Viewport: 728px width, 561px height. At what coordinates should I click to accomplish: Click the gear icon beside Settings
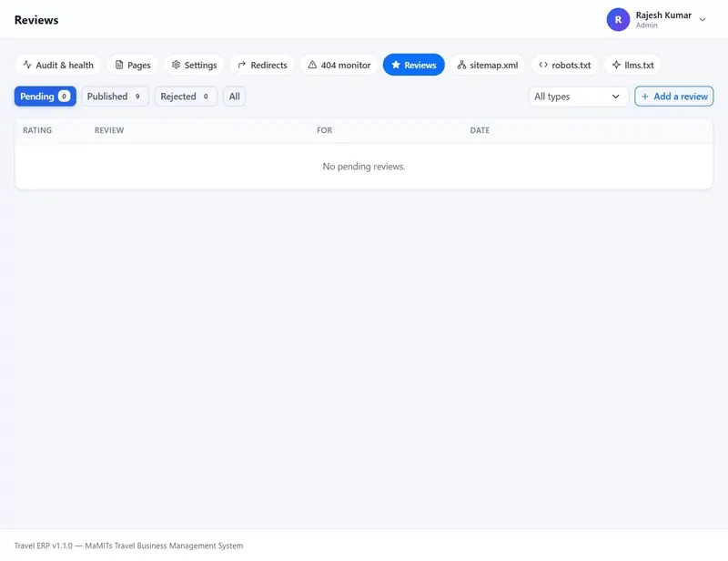click(176, 65)
